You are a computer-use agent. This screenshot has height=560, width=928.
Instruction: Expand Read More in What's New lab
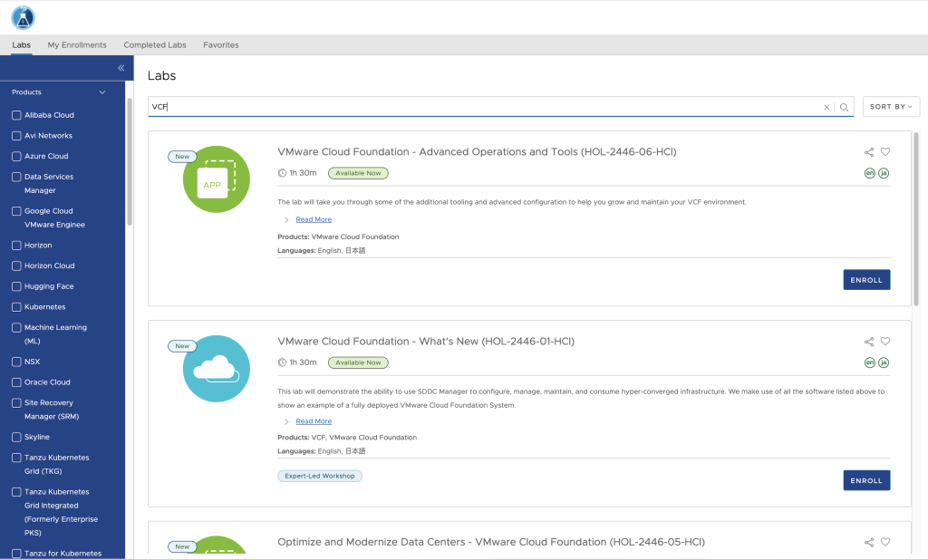pyautogui.click(x=314, y=421)
